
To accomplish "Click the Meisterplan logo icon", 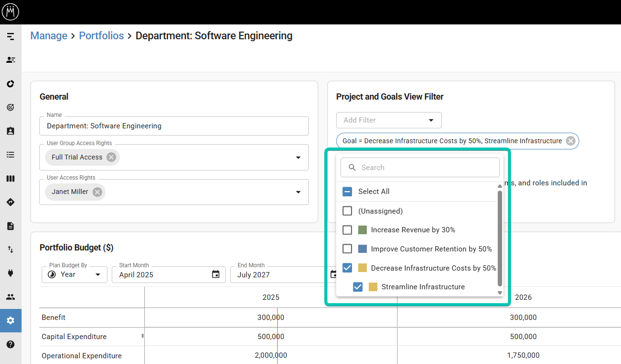I will [x=11, y=11].
